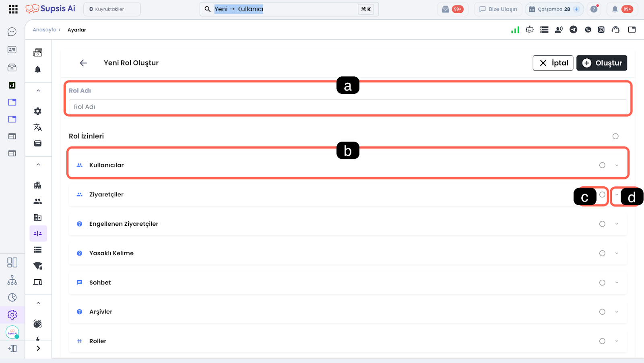
Task: Click the WhatsApp icon in top toolbar
Action: coord(588,29)
